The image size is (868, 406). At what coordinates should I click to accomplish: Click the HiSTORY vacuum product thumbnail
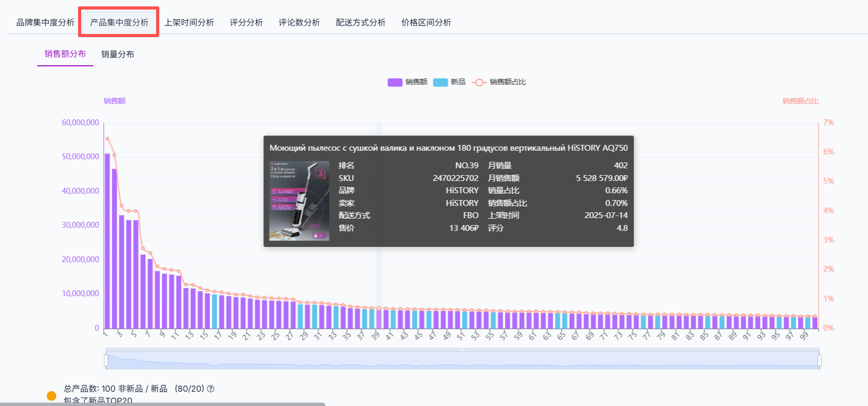299,201
